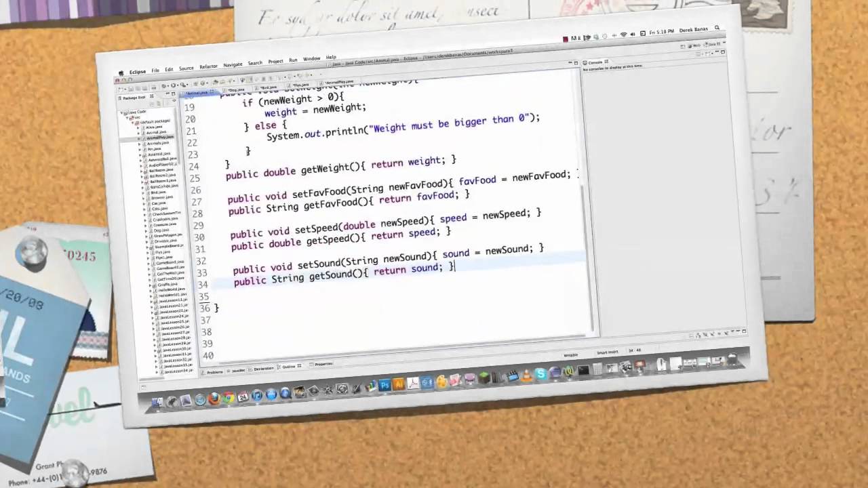Expand the Giraffe.java tree node
The height and width of the screenshot is (488, 868).
pos(150,285)
